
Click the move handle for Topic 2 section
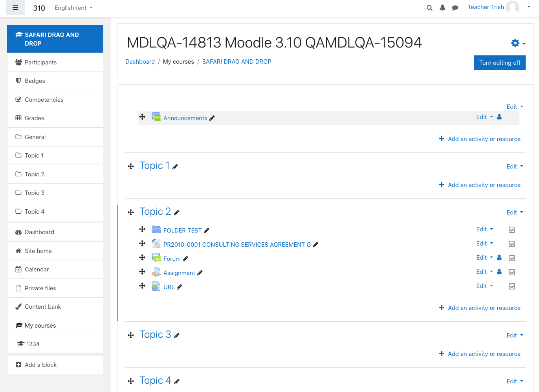(x=131, y=212)
